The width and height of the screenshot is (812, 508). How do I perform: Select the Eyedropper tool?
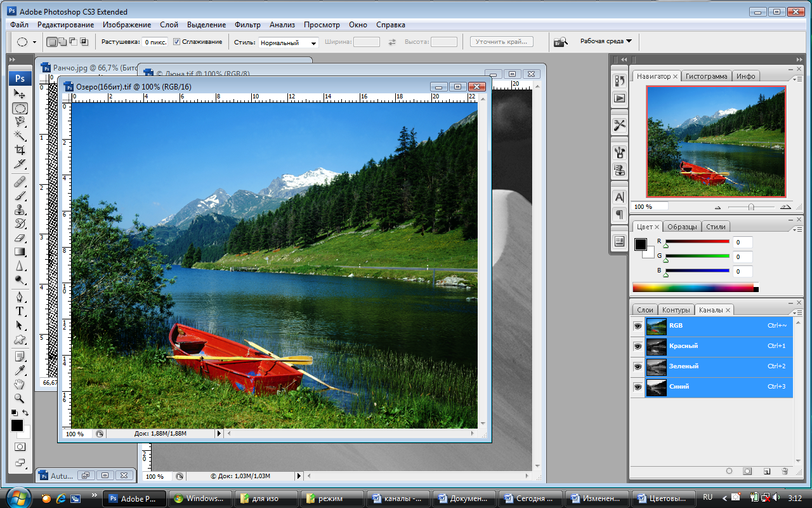coord(20,370)
